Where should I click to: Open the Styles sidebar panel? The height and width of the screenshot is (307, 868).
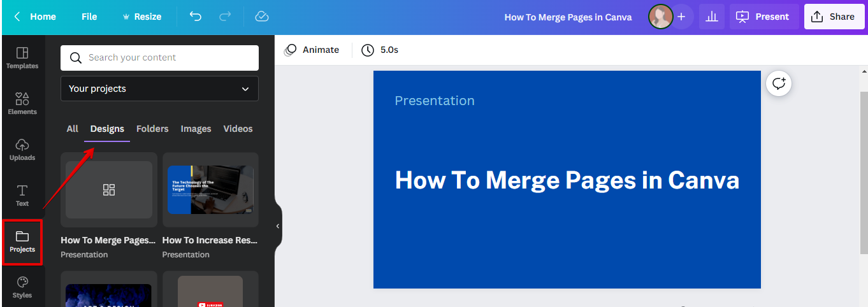(22, 287)
